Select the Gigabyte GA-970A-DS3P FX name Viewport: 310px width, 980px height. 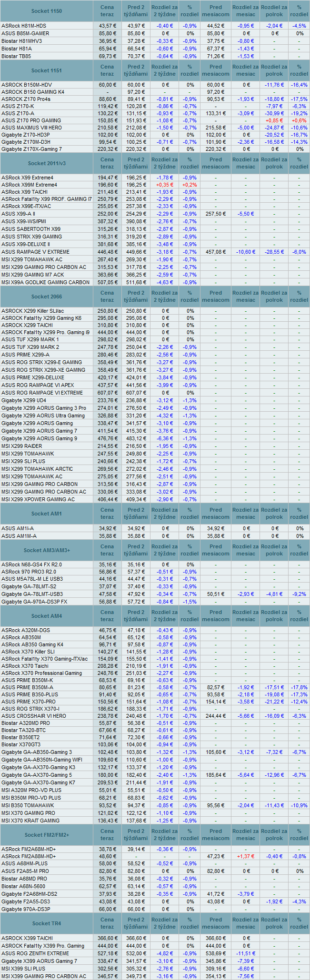[x=34, y=602]
